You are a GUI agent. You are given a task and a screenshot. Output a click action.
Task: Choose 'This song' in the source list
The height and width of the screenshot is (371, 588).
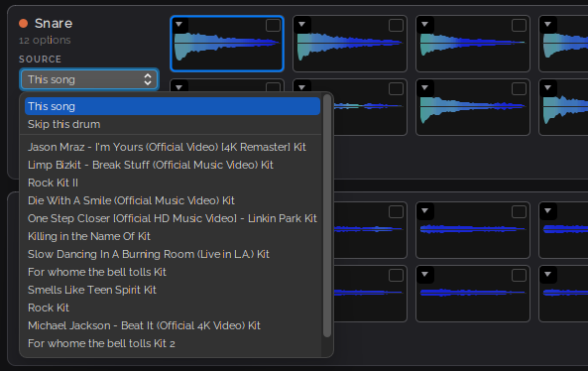[x=173, y=106]
